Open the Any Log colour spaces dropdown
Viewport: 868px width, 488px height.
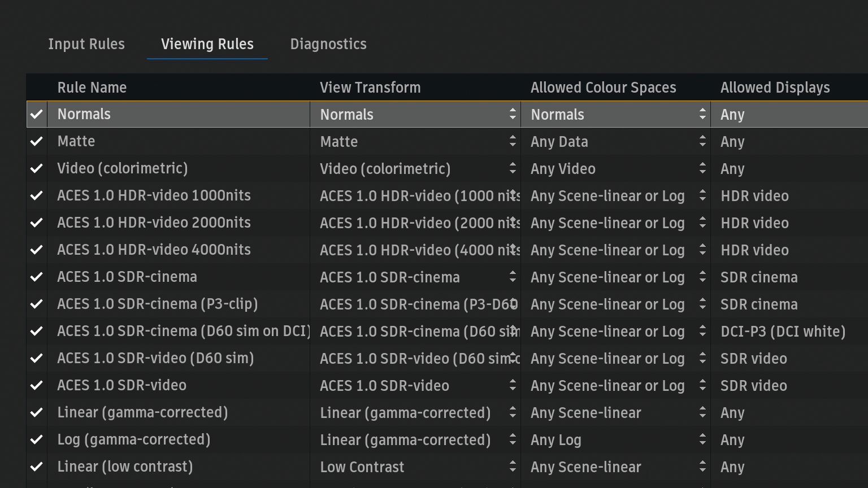[616, 439]
